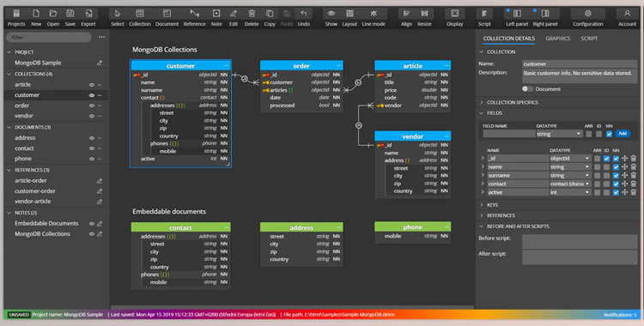Open Configuration settings
Screen dimensions: 644x326
click(587, 18)
